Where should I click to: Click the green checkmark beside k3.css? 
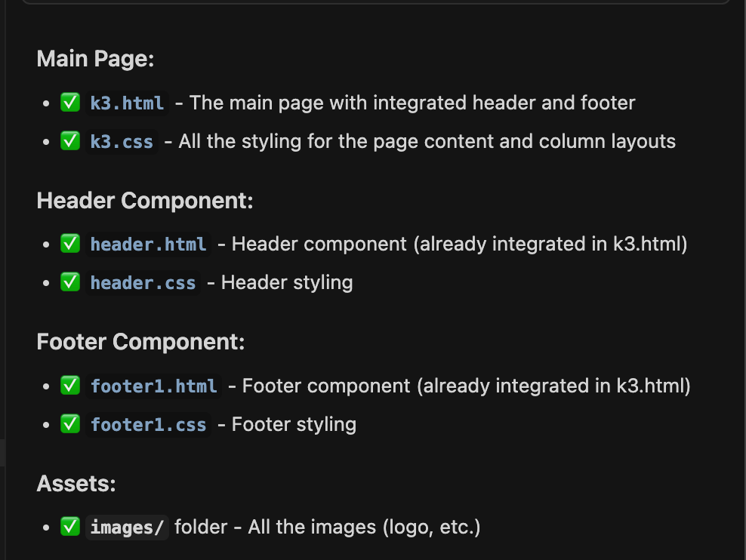tap(70, 141)
